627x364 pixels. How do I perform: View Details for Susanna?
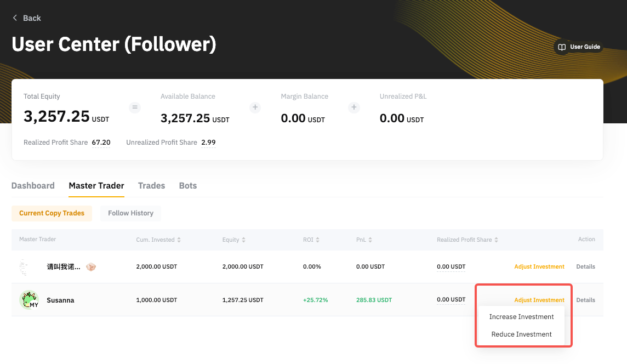point(585,300)
